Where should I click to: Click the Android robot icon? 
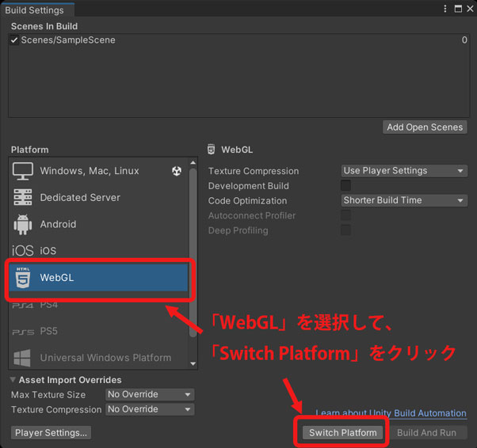[x=23, y=224]
